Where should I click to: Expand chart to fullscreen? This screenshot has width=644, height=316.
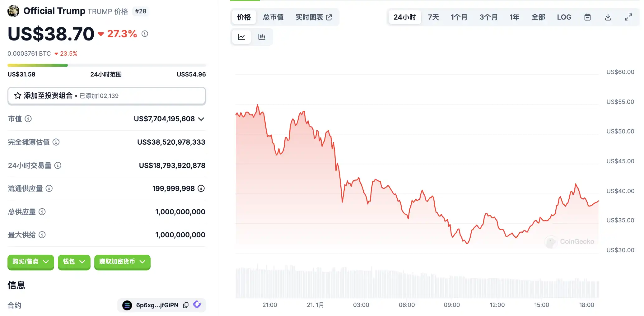pos(628,17)
